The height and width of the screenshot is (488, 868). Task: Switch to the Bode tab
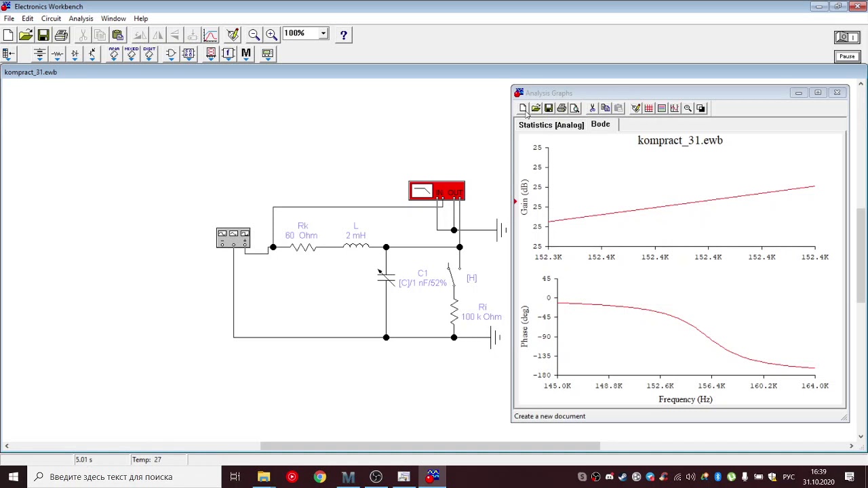coord(600,124)
